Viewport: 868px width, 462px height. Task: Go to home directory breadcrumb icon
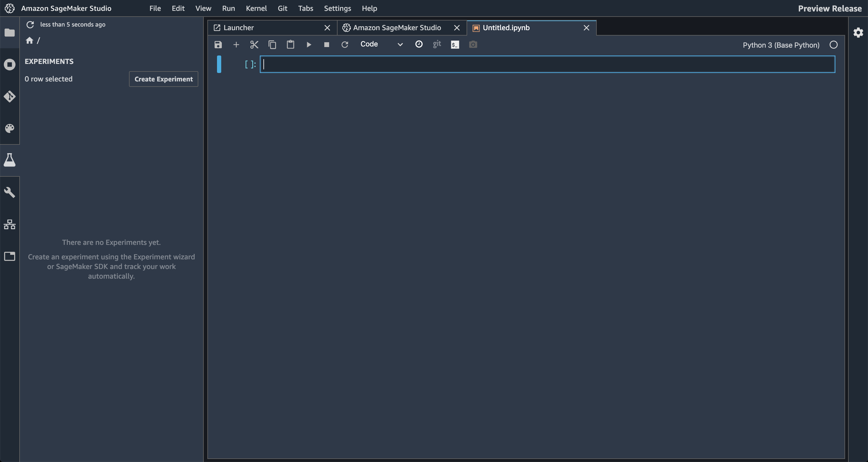[29, 40]
